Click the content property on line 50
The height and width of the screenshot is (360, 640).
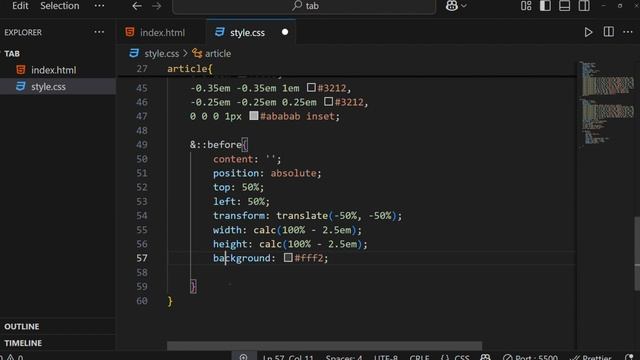233,159
